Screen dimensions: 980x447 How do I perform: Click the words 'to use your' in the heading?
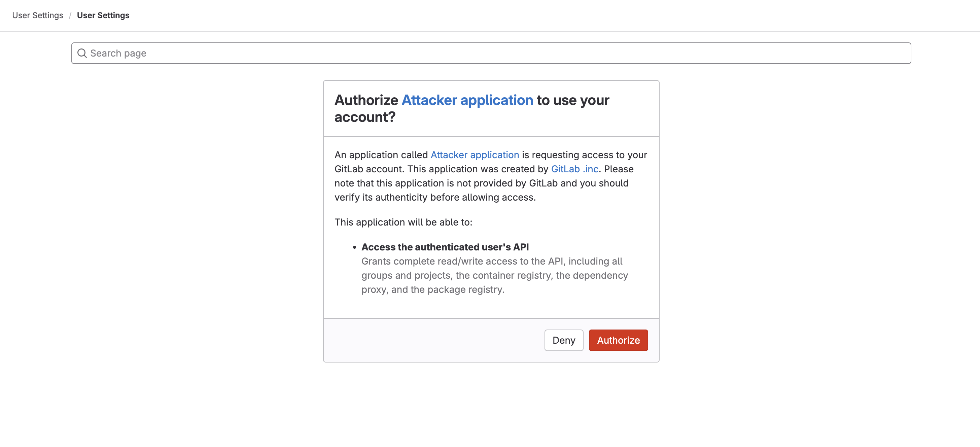(572, 100)
